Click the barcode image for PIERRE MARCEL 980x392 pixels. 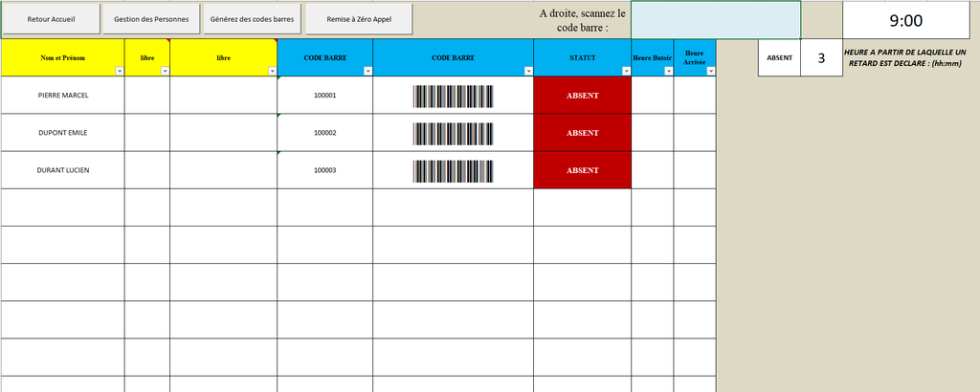(453, 97)
